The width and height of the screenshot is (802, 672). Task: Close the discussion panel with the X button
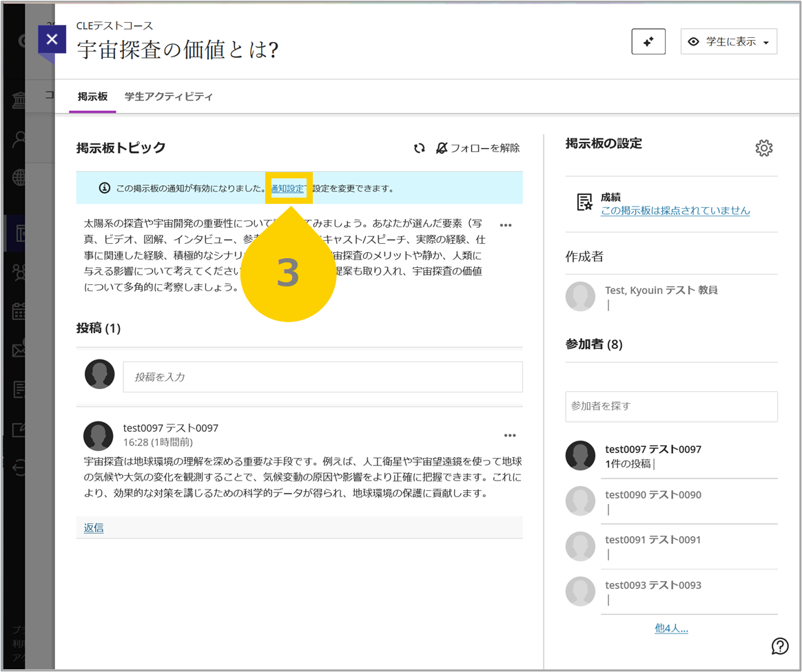tap(52, 39)
